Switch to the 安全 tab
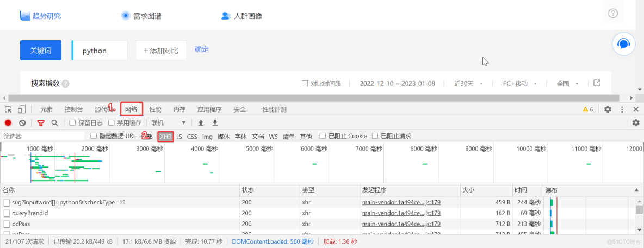 pyautogui.click(x=239, y=109)
